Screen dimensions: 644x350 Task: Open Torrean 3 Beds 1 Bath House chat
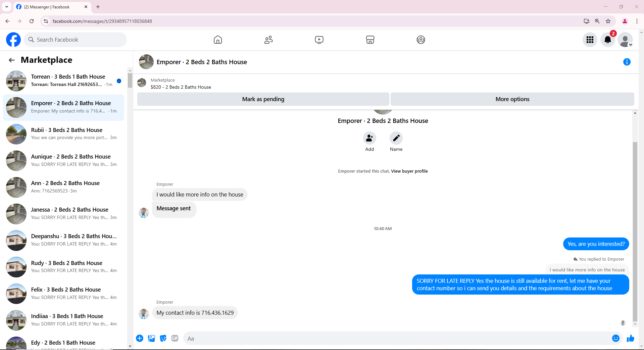pos(64,81)
